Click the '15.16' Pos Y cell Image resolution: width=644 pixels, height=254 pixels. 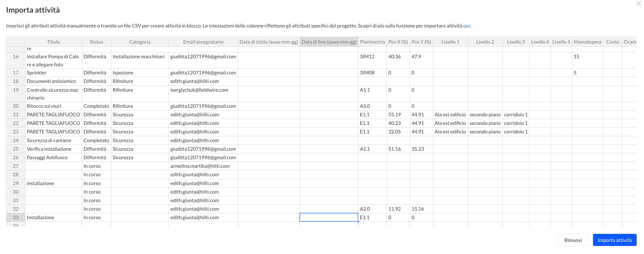click(x=421, y=209)
